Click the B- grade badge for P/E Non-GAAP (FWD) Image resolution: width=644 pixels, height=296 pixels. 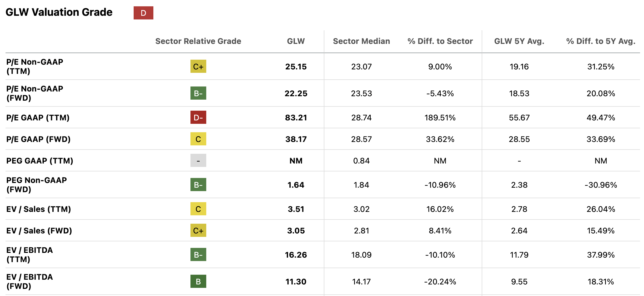tap(198, 93)
